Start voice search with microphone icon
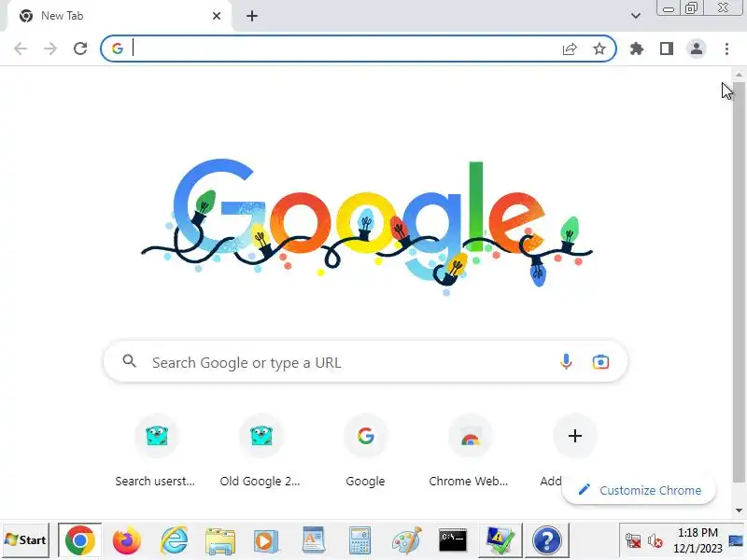 tap(566, 362)
